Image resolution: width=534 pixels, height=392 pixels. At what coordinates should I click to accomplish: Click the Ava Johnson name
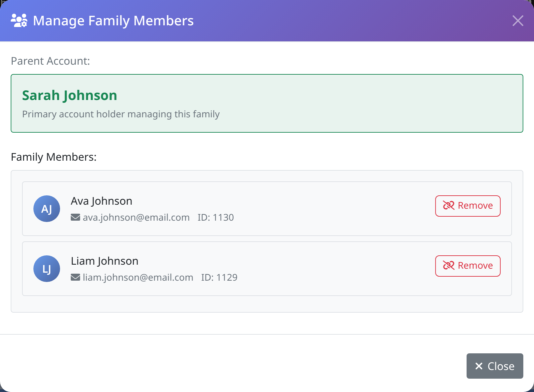tap(101, 201)
